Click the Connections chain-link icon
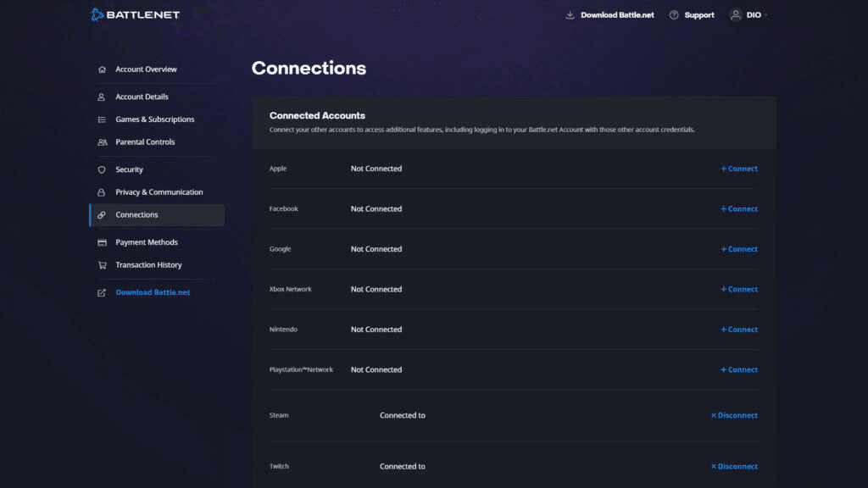868x488 pixels. (x=101, y=214)
